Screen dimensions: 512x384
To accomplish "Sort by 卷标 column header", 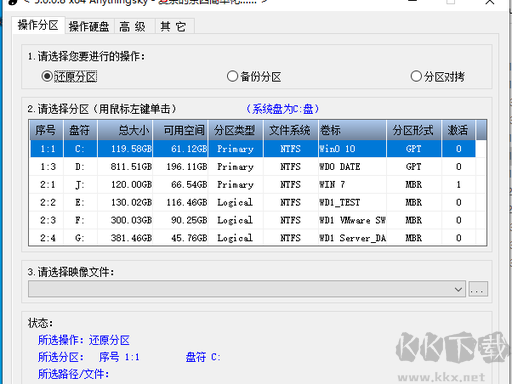I will click(x=353, y=130).
